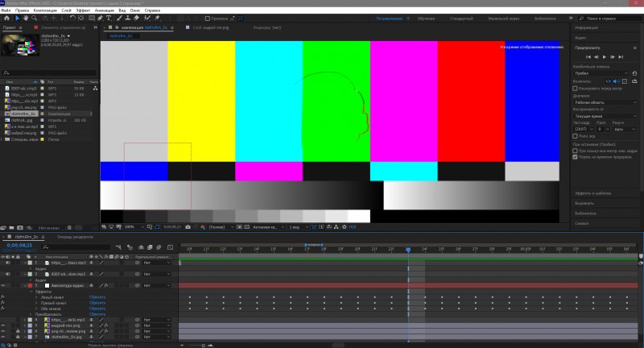Image resolution: width=644 pixels, height=348 pixels.
Task: Select the Pen tool
Action: coord(100,18)
